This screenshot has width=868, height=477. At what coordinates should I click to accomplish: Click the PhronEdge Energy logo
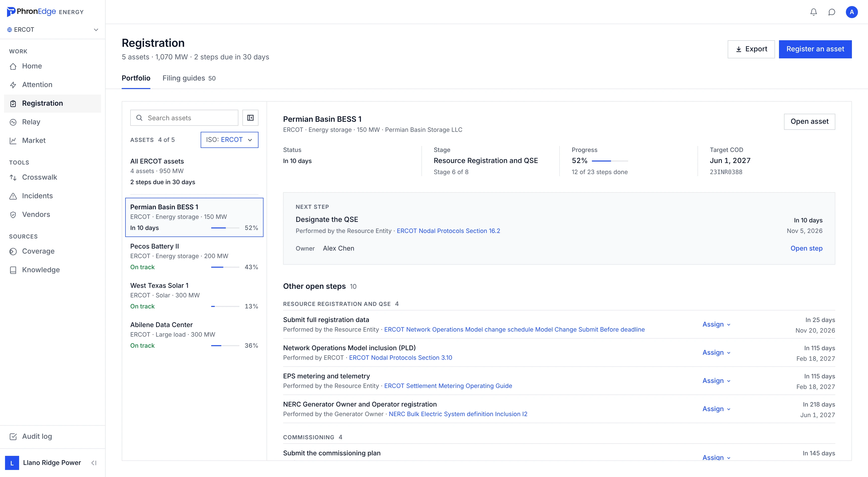pos(45,12)
